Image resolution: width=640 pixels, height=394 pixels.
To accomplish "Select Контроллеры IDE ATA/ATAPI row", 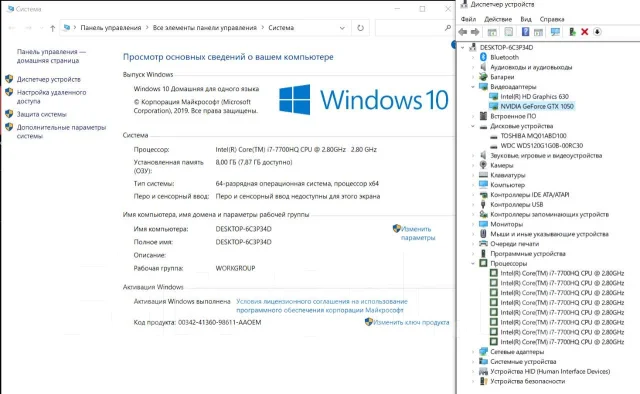I will coord(529,195).
